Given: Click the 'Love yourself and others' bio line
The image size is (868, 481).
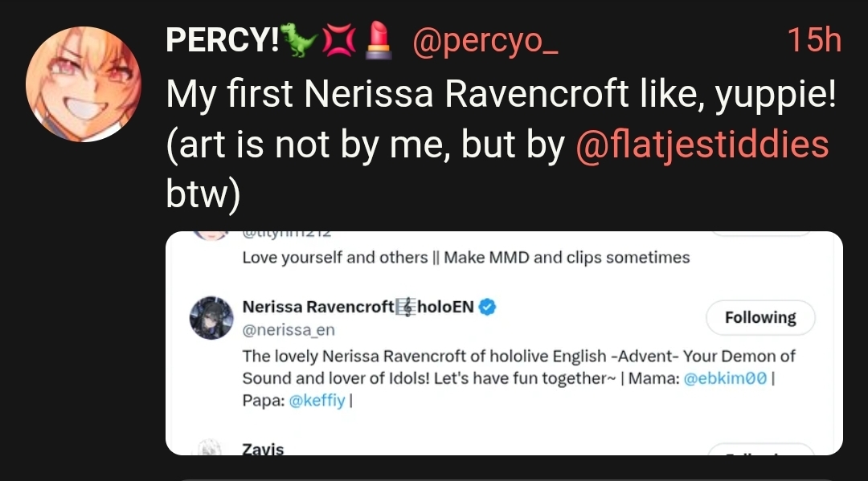Looking at the screenshot, I should coord(465,258).
